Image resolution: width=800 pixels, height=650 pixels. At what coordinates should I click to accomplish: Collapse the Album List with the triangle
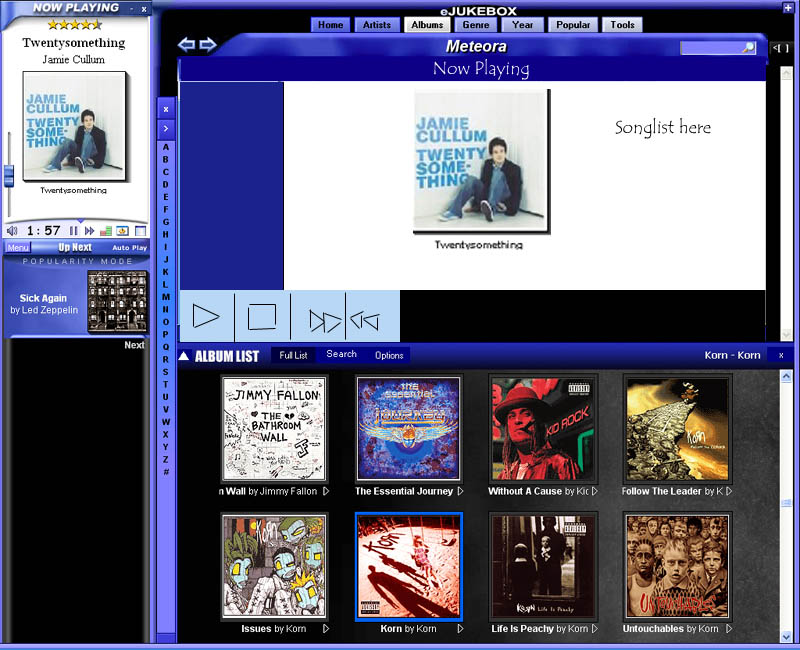coord(184,356)
